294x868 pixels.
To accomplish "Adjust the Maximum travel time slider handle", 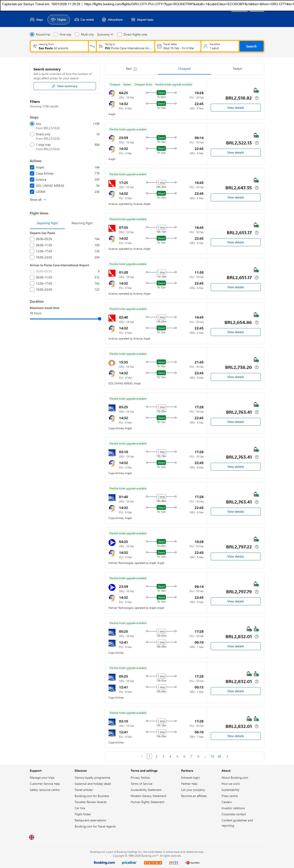I will click(x=99, y=319).
